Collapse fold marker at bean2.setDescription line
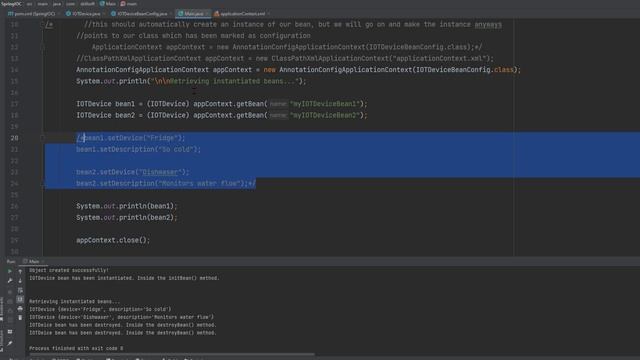 pyautogui.click(x=42, y=184)
